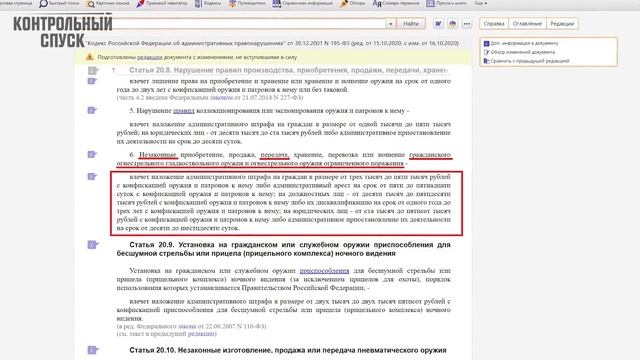640x360 pixels.
Task: Follow the редакции link in the yellow banner
Action: [x=149, y=57]
